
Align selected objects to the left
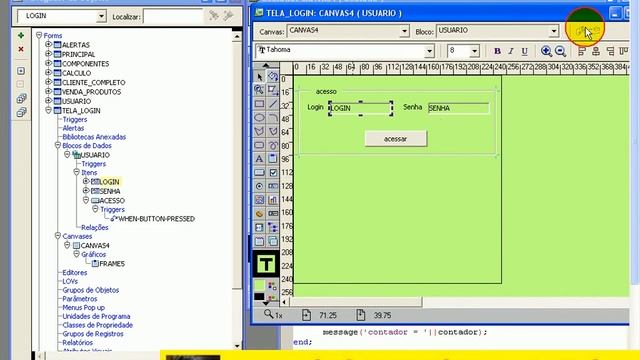tap(582, 51)
